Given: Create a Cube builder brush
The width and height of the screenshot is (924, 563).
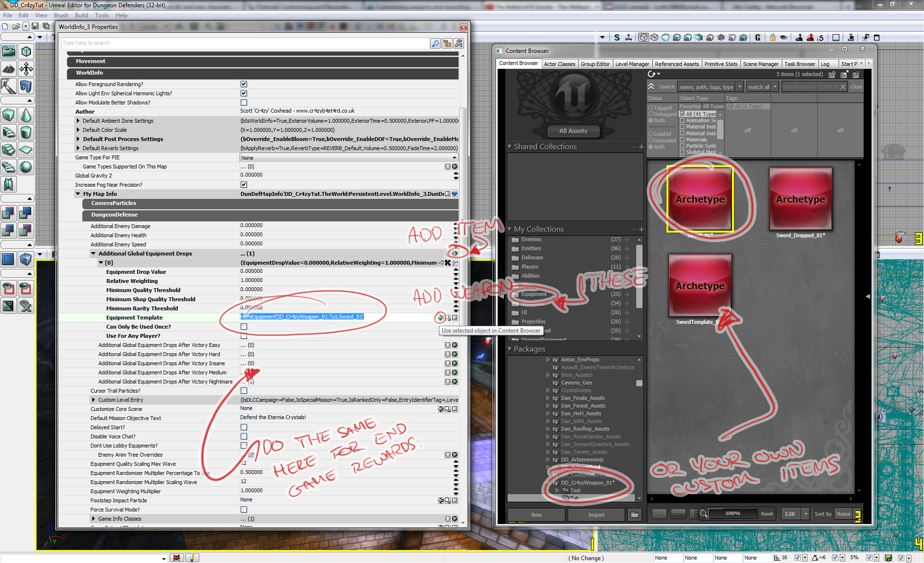Looking at the screenshot, I should (9, 115).
